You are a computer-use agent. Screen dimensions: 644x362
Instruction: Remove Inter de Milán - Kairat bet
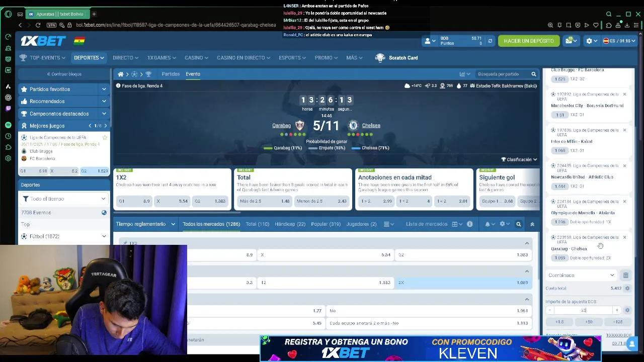coord(625,130)
